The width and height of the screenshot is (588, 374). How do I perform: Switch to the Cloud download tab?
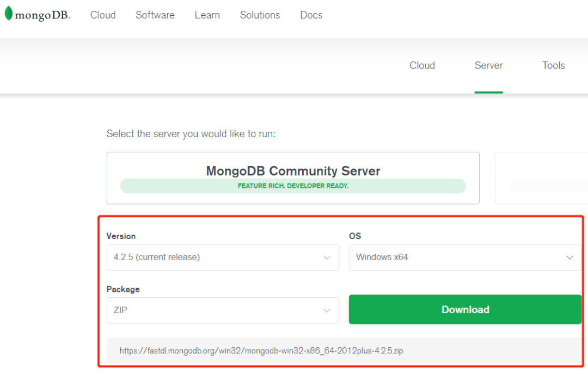422,65
